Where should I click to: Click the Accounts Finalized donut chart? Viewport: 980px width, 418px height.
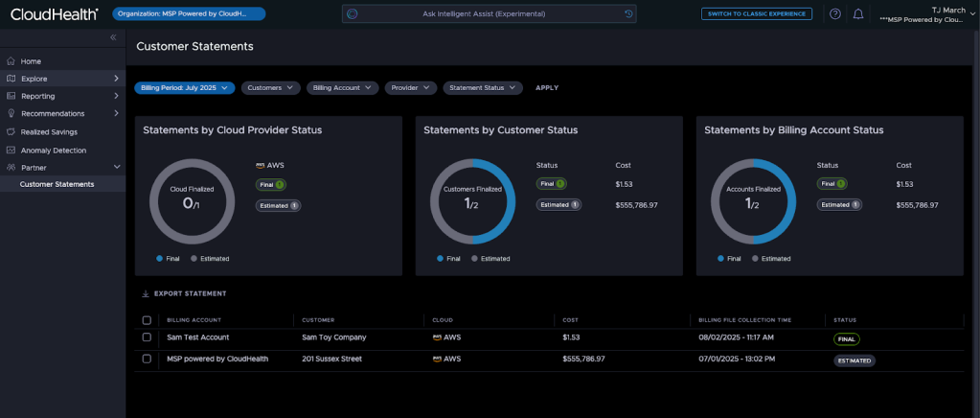pos(753,201)
